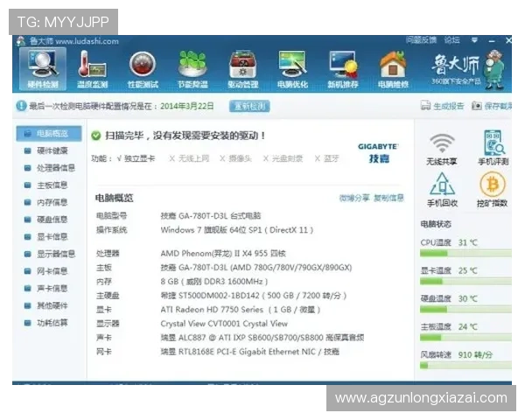This screenshot has height=420, width=525.
Task: Click the green checkmark beside 扫描完毕
Action: [x=96, y=136]
